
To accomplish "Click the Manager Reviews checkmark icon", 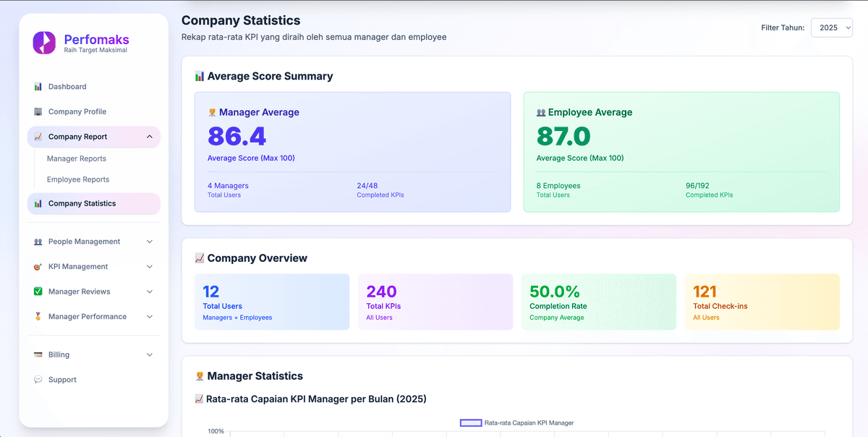I will point(38,292).
